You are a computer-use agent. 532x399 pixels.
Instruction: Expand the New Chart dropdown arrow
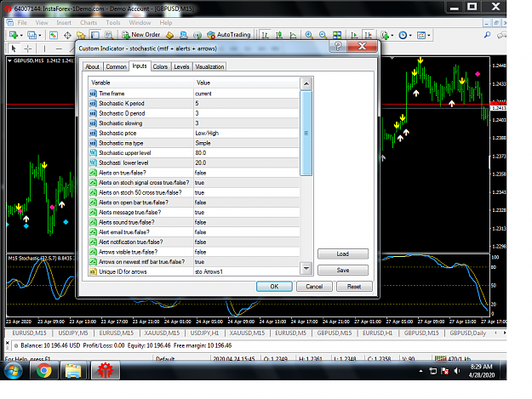tap(21, 35)
